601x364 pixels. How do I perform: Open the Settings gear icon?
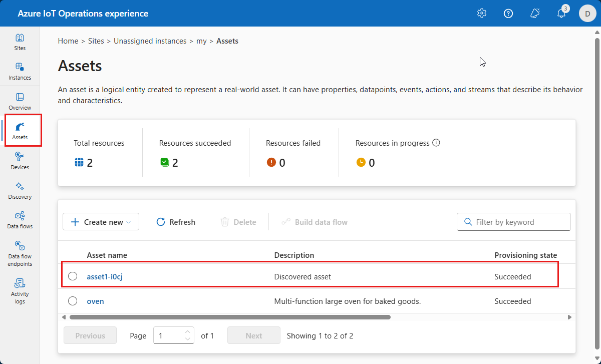tap(482, 14)
